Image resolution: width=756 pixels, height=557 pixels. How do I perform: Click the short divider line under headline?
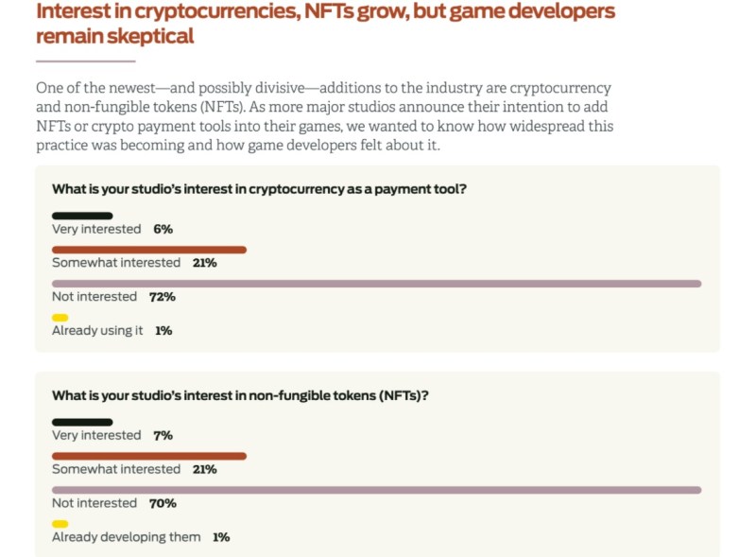pos(85,61)
